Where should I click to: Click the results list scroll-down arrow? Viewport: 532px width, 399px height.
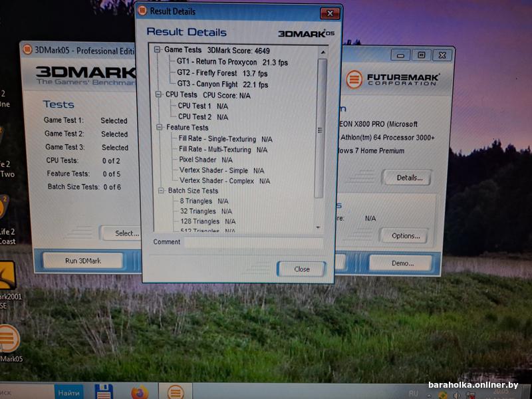[x=319, y=227]
